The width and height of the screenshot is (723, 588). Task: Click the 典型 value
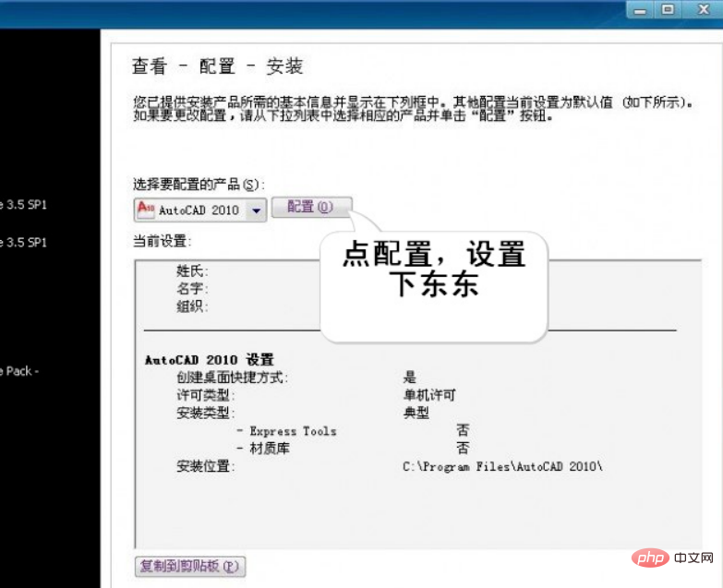tap(416, 413)
